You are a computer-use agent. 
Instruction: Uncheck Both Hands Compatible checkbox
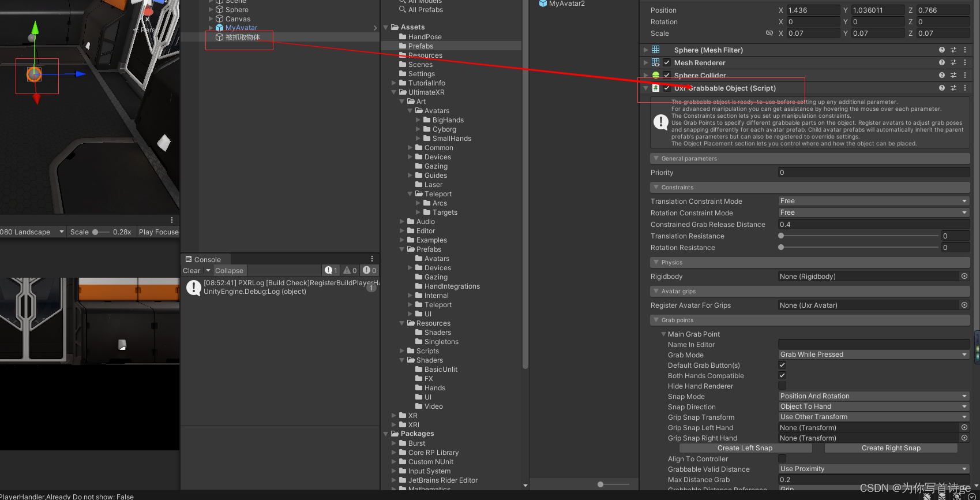pos(782,376)
